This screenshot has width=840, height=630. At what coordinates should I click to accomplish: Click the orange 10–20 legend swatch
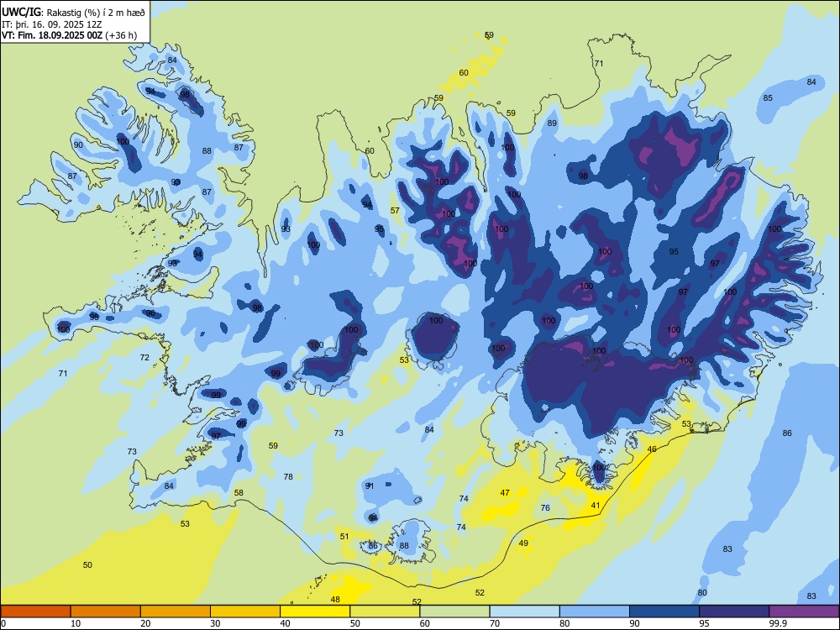click(106, 612)
